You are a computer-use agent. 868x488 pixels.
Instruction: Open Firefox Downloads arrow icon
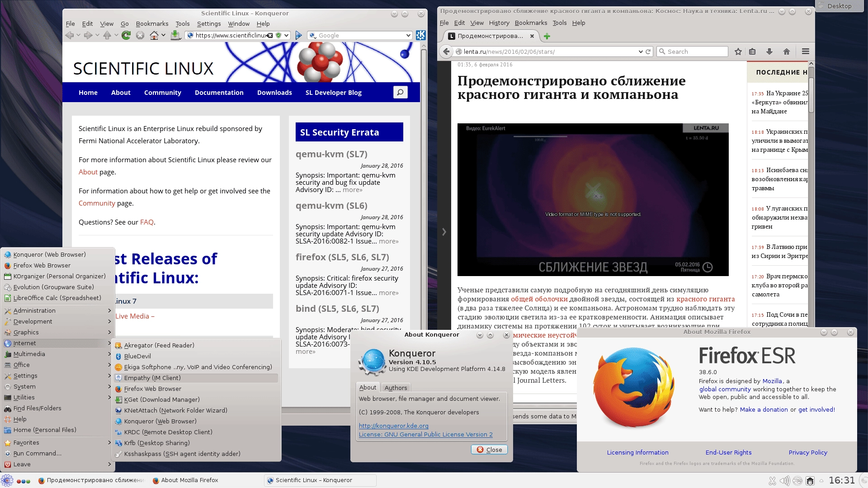pyautogui.click(x=769, y=52)
